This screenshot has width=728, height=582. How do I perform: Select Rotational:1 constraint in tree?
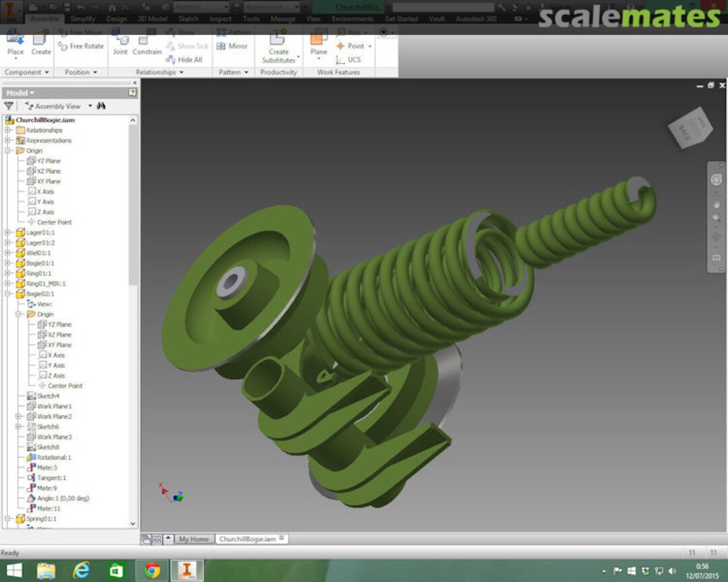pyautogui.click(x=54, y=457)
